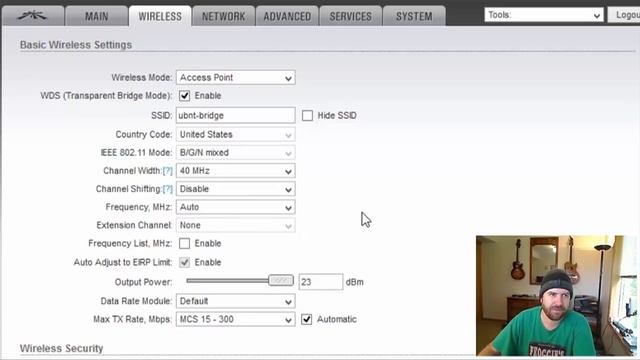This screenshot has height=360, width=640.
Task: Open the Country Code dropdown
Action: 236,134
